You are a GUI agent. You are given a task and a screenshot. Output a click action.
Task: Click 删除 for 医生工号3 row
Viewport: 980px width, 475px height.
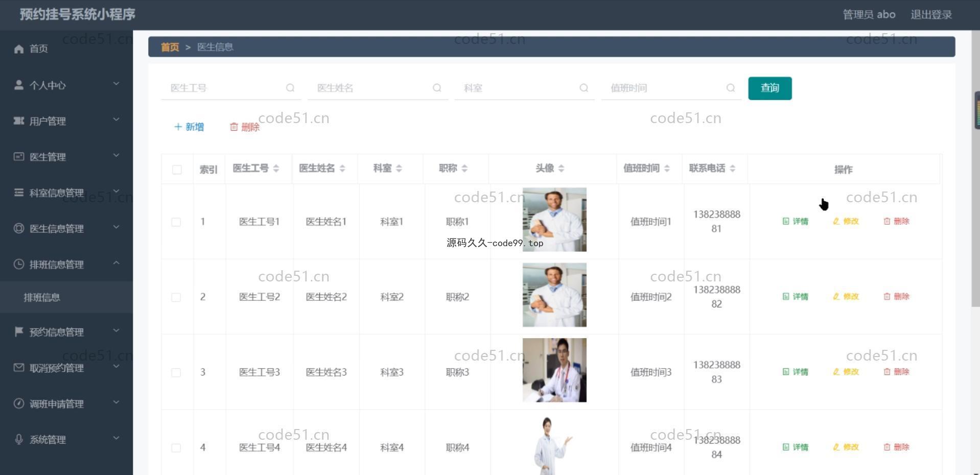click(x=897, y=371)
